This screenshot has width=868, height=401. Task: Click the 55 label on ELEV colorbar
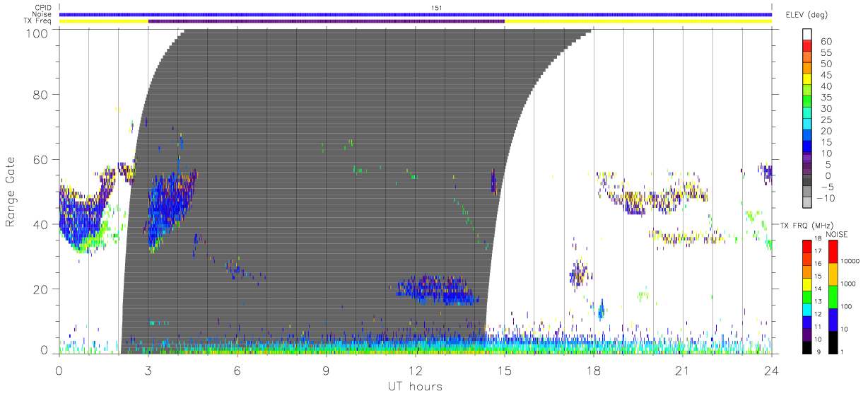coord(825,52)
